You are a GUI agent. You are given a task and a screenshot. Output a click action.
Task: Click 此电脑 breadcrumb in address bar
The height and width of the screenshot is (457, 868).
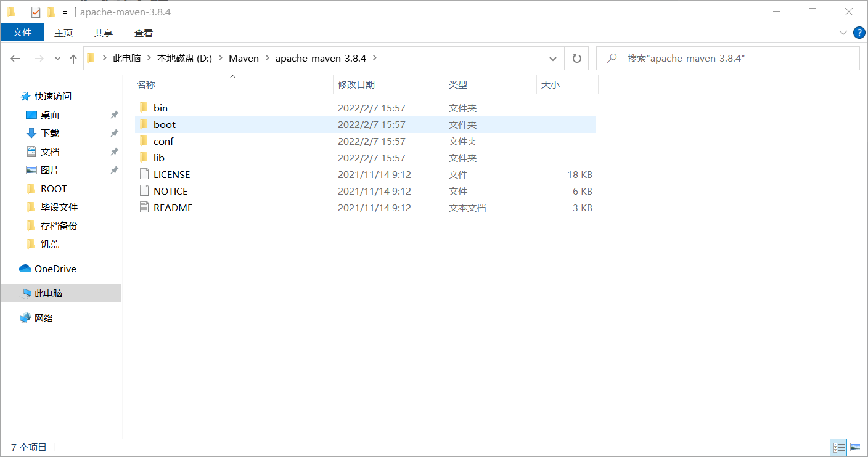pyautogui.click(x=126, y=58)
